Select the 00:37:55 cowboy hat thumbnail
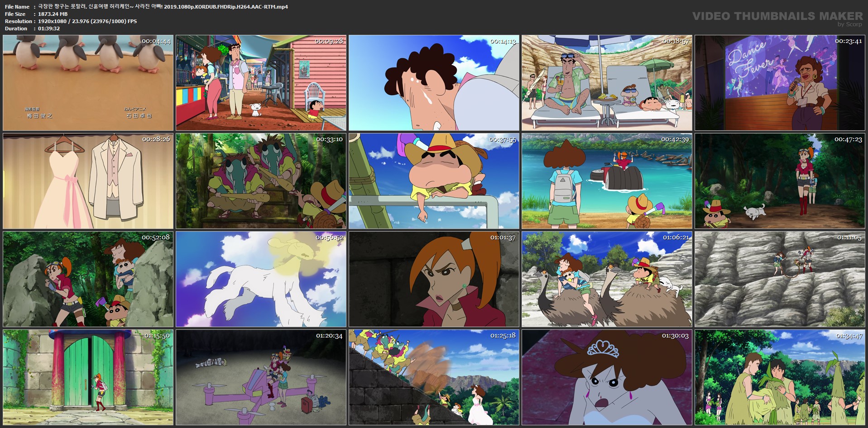Viewport: 868px width, 428px height. coord(434,181)
